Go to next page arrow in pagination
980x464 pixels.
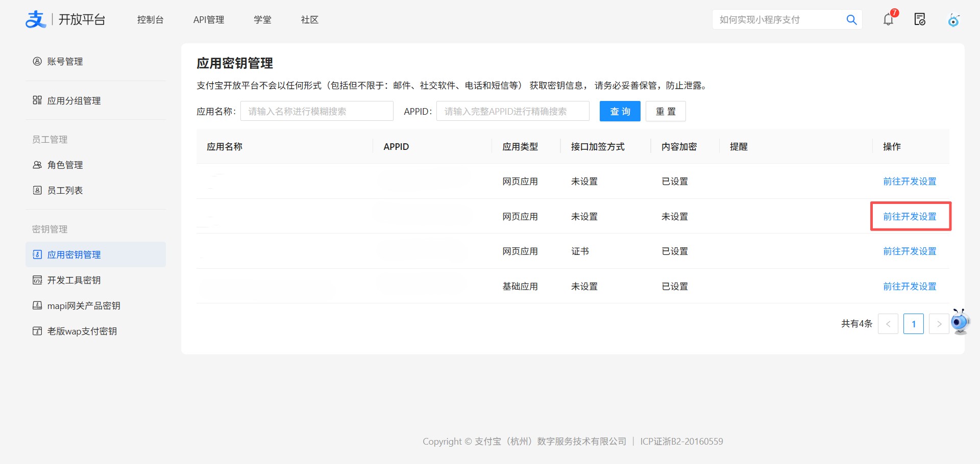click(939, 324)
